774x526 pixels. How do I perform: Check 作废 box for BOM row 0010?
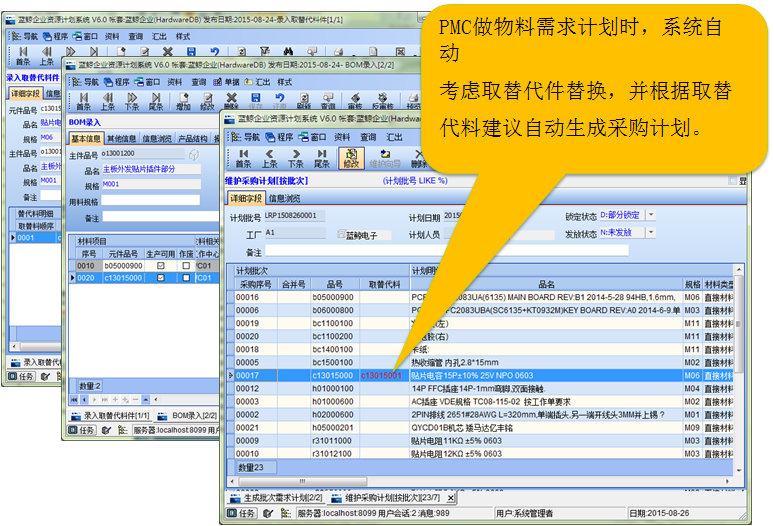point(186,266)
